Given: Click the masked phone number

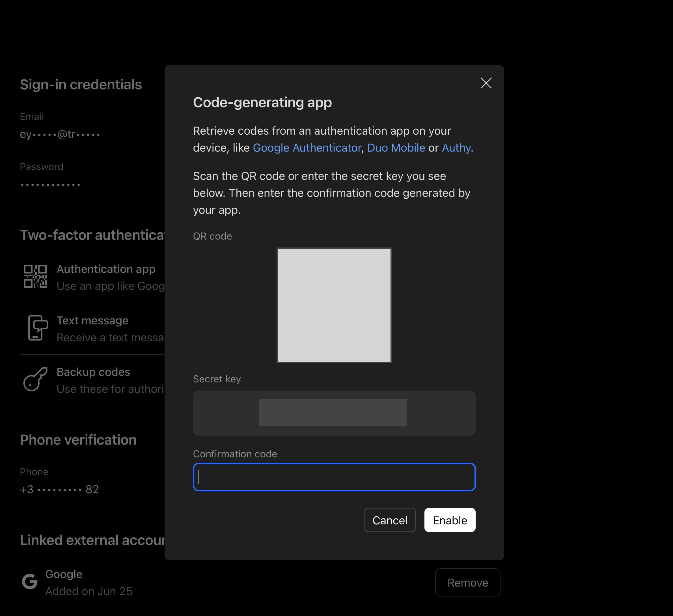Looking at the screenshot, I should tap(59, 490).
